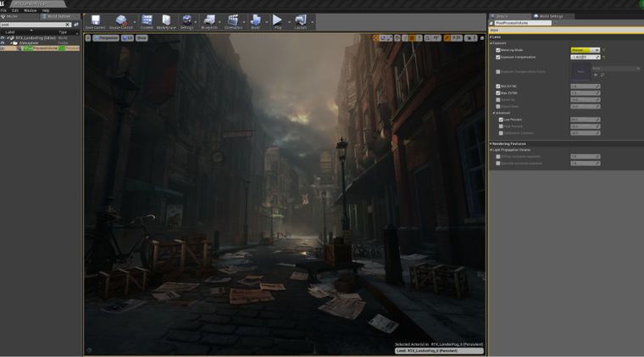This screenshot has width=644, height=357.
Task: Collapse the Exposure subsection
Action: click(x=491, y=43)
